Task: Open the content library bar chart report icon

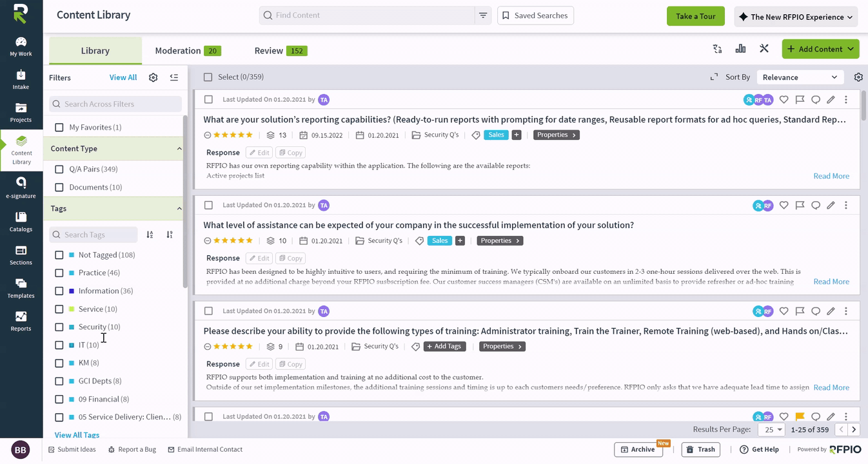Action: point(740,49)
